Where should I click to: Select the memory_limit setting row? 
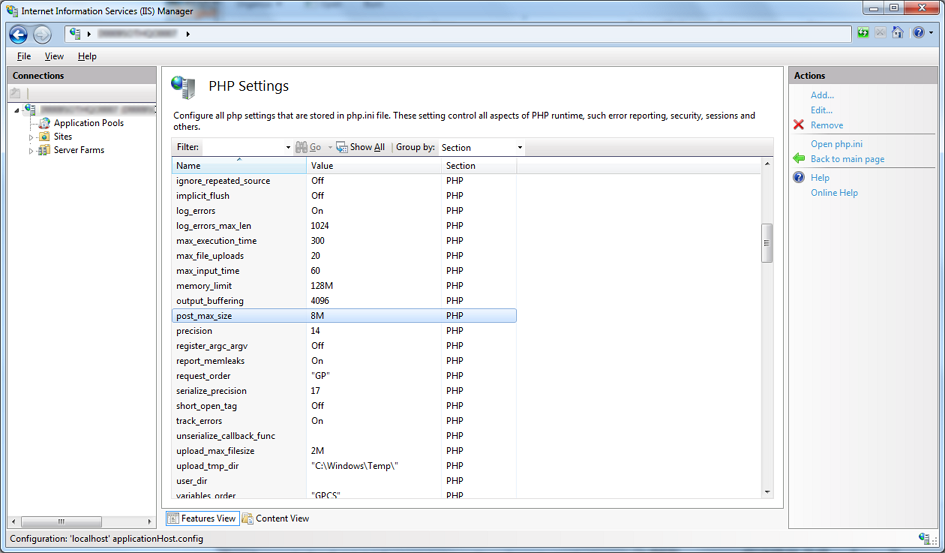(x=344, y=286)
